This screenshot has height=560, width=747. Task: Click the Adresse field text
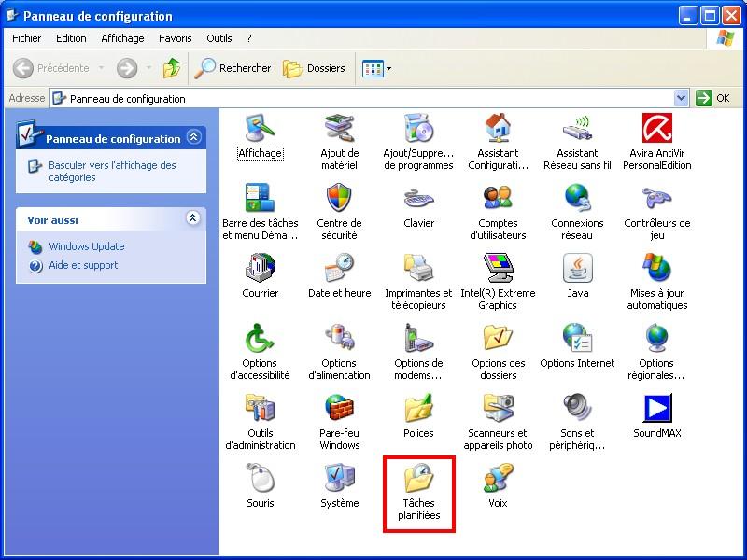tap(128, 99)
